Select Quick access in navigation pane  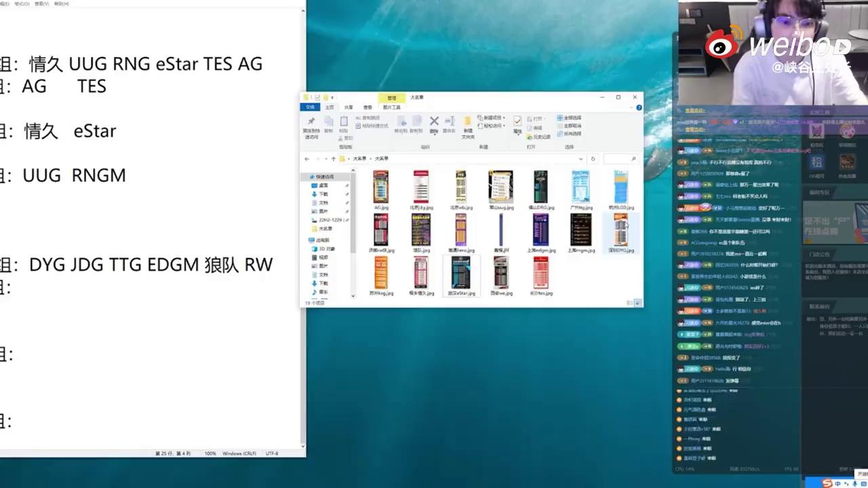point(323,177)
